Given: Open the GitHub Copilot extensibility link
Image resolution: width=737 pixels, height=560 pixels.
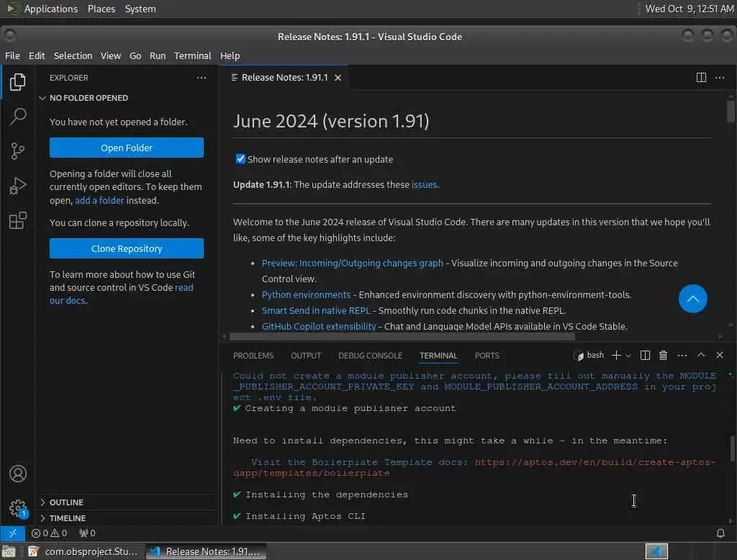Looking at the screenshot, I should pos(319,326).
